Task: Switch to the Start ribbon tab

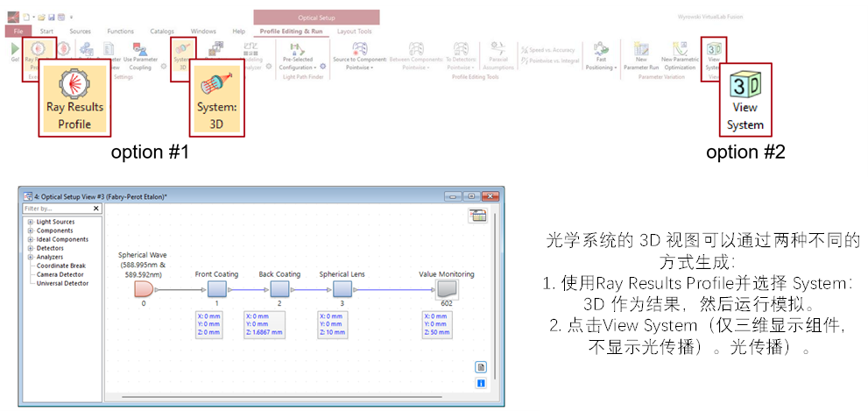Action: [47, 32]
